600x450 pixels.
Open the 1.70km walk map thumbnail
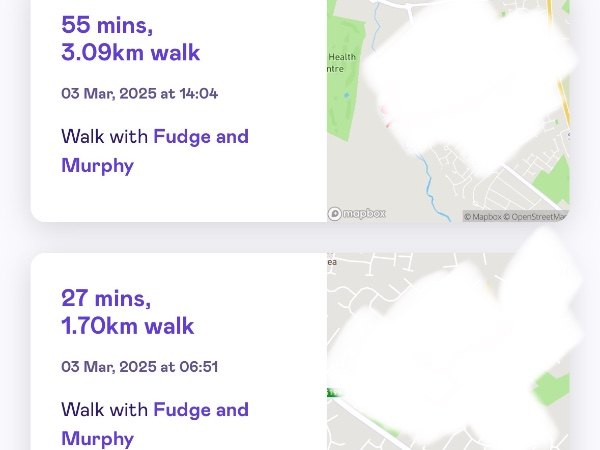click(x=448, y=351)
